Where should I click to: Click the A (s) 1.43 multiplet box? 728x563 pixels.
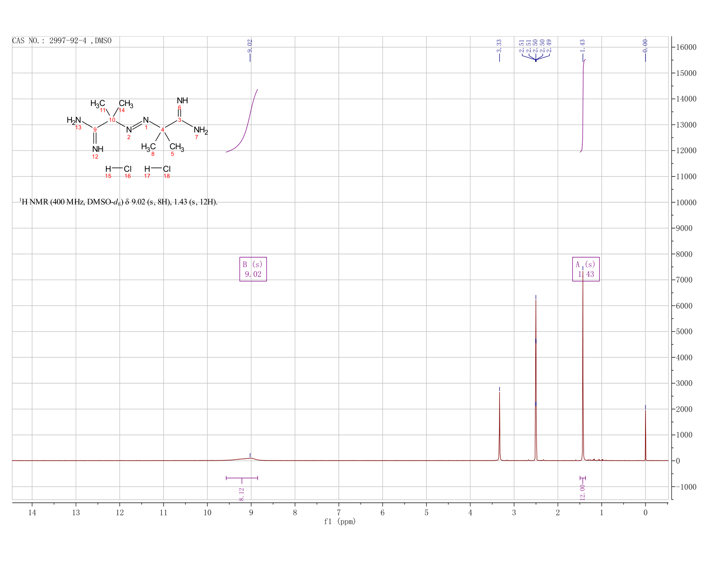(x=586, y=269)
